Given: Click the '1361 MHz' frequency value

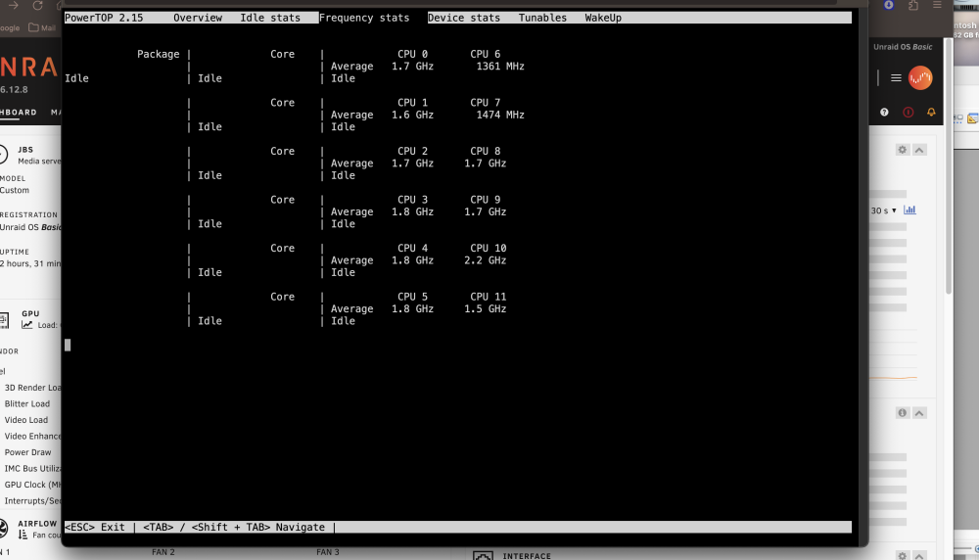Looking at the screenshot, I should pyautogui.click(x=500, y=67).
